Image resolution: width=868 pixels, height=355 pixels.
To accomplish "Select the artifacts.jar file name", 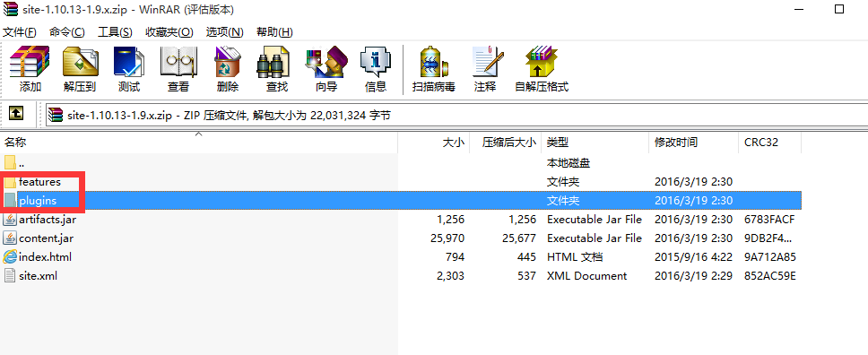I will 48,220.
